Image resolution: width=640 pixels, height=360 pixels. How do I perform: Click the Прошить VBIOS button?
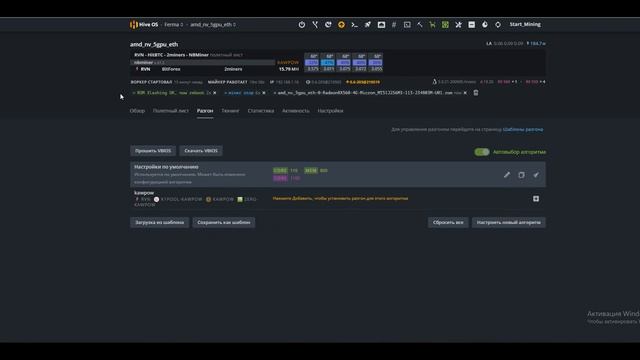[153, 151]
